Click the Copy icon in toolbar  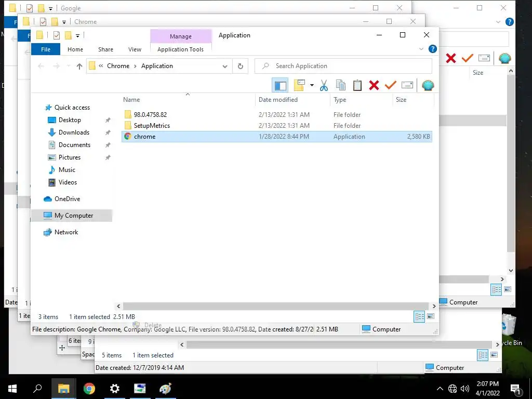[341, 85]
